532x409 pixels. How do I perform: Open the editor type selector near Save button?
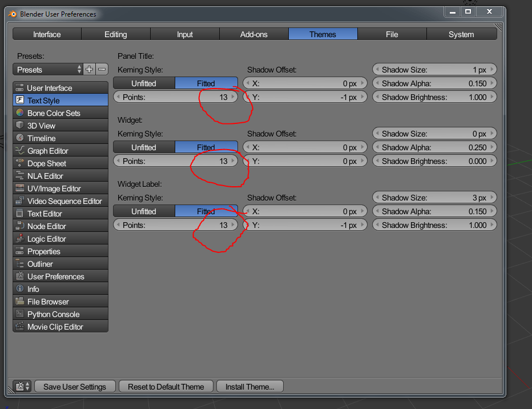pyautogui.click(x=21, y=386)
